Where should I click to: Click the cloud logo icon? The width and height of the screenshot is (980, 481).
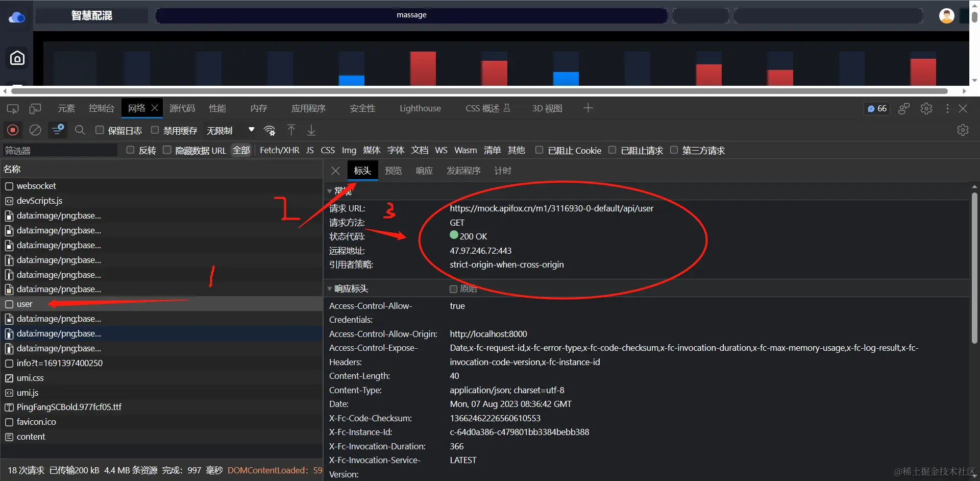(x=17, y=18)
